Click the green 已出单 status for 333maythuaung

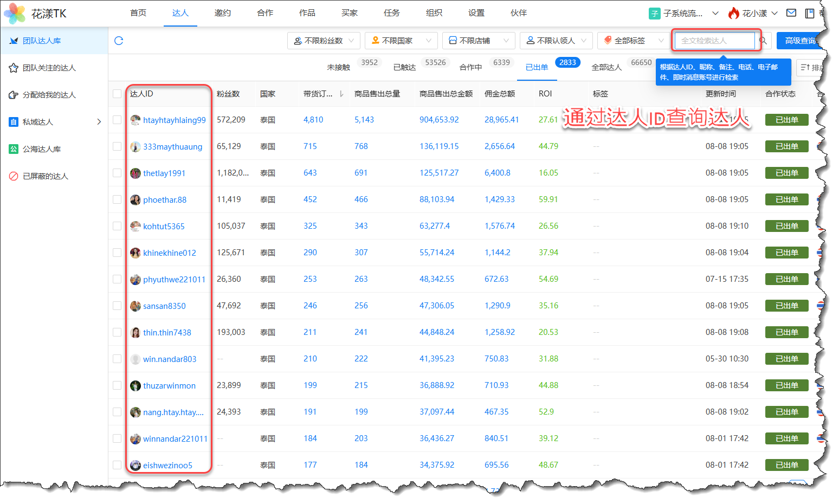[x=786, y=146]
